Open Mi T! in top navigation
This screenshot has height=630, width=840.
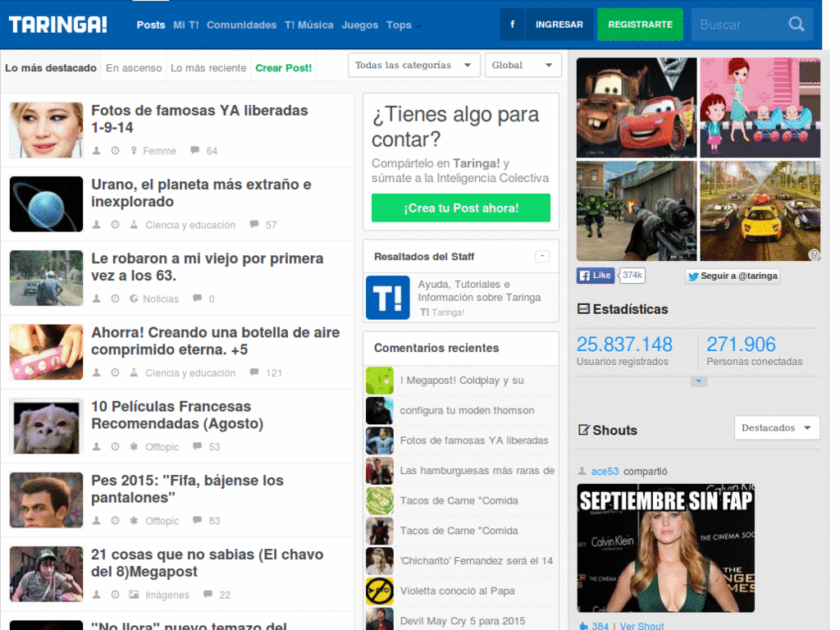point(186,25)
